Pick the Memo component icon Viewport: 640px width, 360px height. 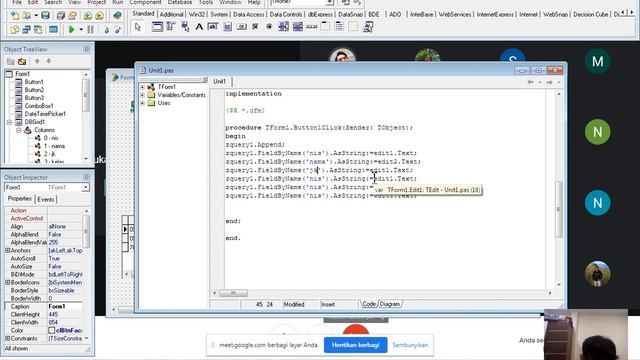pyautogui.click(x=228, y=27)
